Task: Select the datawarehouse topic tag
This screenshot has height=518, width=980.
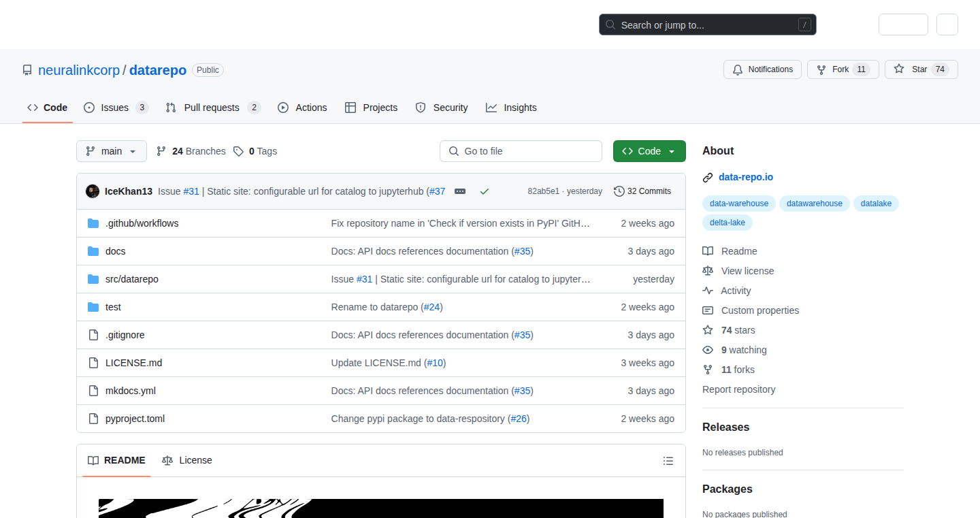Action: [815, 204]
